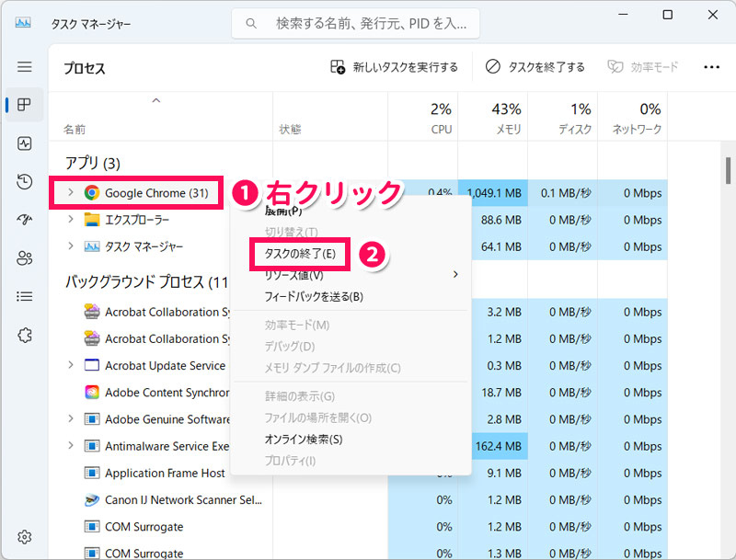Choose 詳細の表示(G) in context menu

point(300,396)
